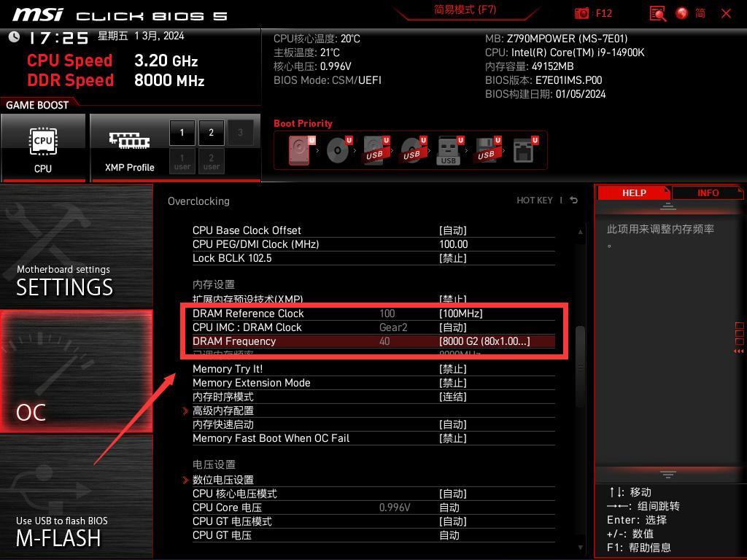
Task: Take a screenshot with the F12 camera icon
Action: coord(581,13)
